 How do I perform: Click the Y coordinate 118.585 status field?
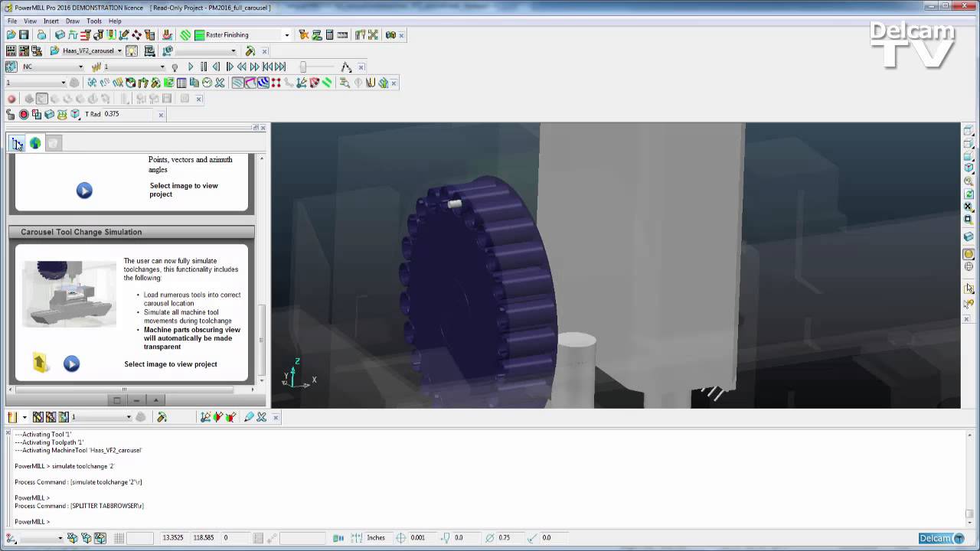204,538
